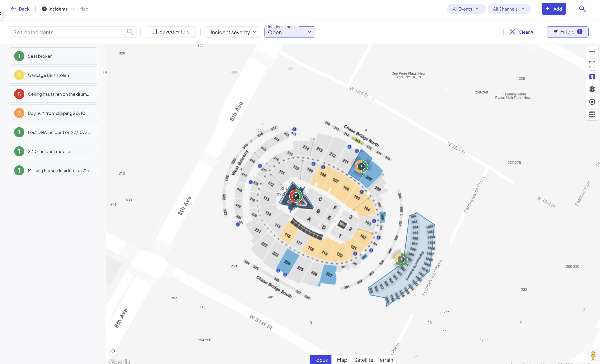Open the map more options ellipsis
Image resolution: width=600 pixels, height=364 pixels.
click(592, 52)
